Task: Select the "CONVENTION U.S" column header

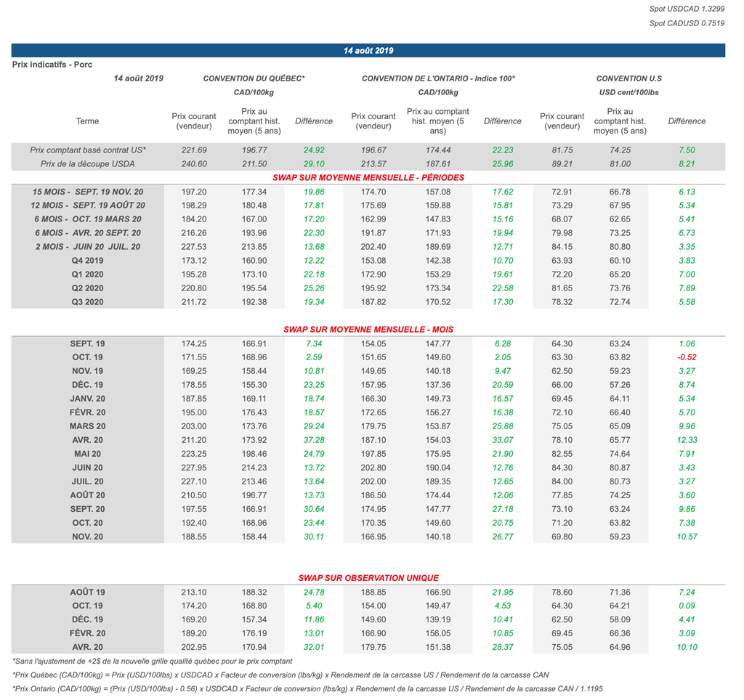Action: pyautogui.click(x=628, y=78)
